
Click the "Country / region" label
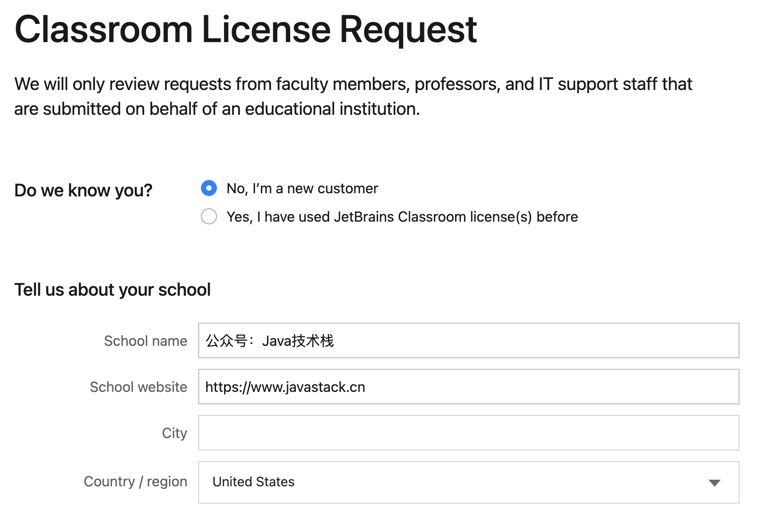(x=135, y=481)
